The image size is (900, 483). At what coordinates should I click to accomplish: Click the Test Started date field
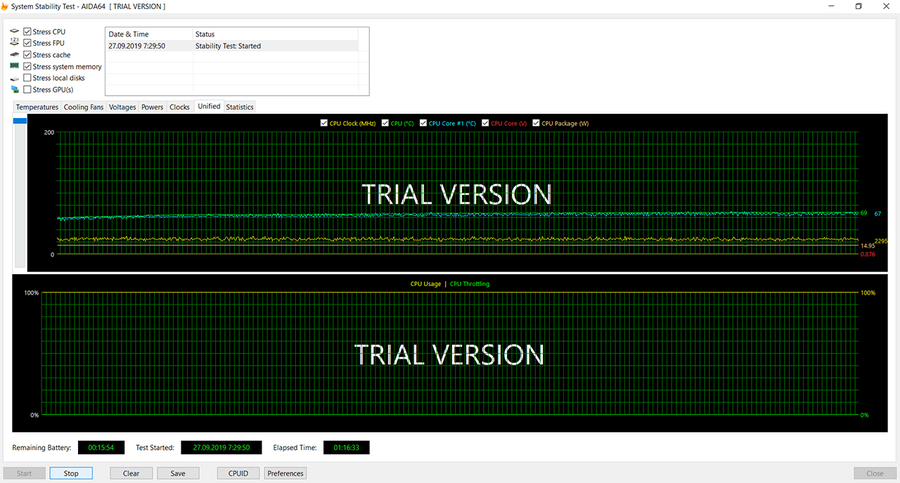click(222, 447)
